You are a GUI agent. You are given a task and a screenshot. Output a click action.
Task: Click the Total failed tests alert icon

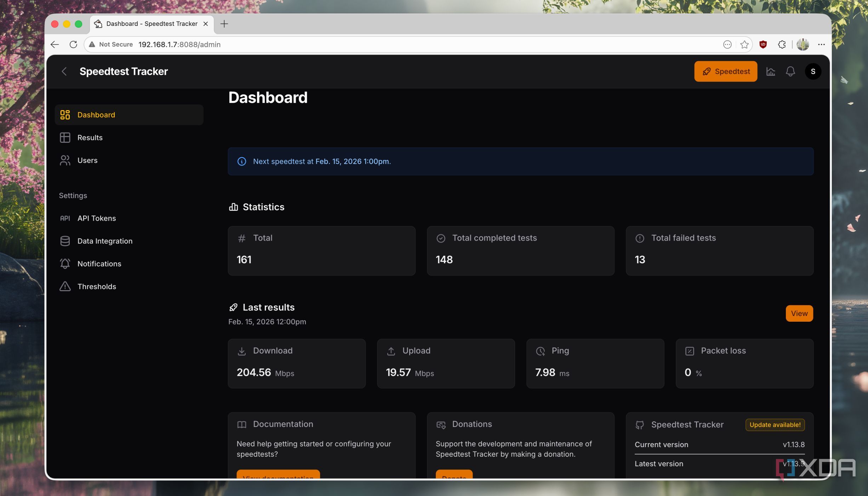click(x=640, y=238)
